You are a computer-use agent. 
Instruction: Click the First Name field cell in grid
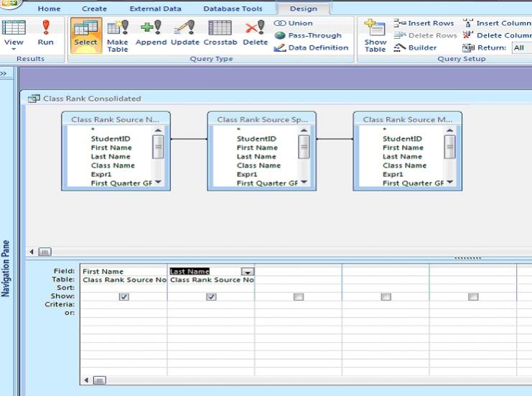123,272
